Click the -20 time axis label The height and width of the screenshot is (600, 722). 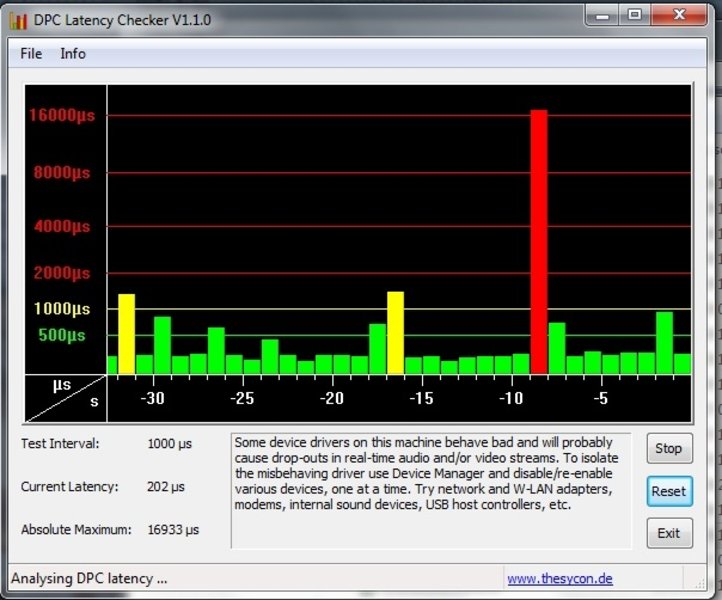[x=332, y=398]
